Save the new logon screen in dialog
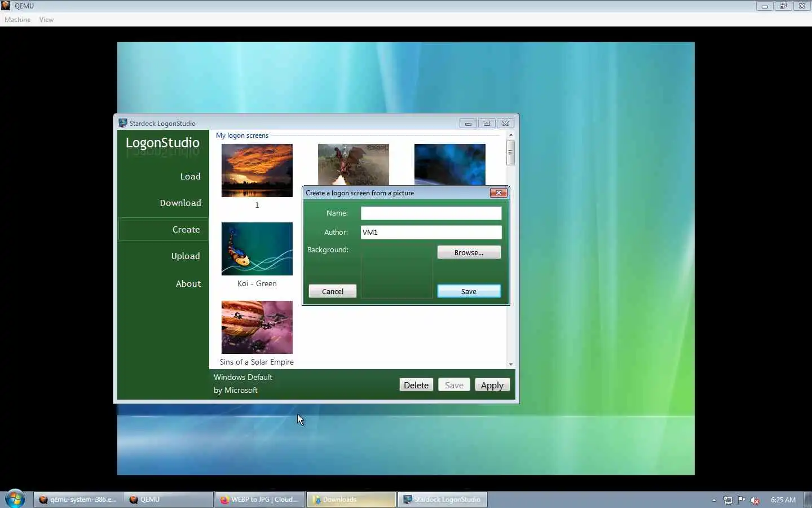 tap(469, 291)
